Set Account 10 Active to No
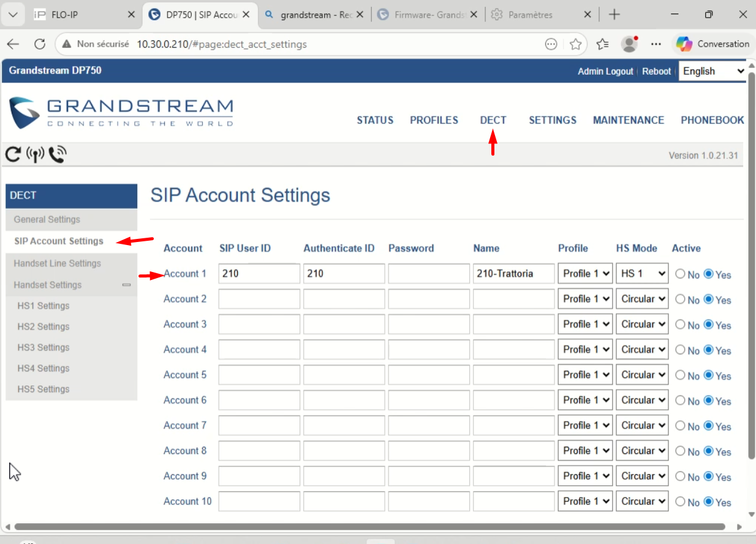 click(x=680, y=502)
